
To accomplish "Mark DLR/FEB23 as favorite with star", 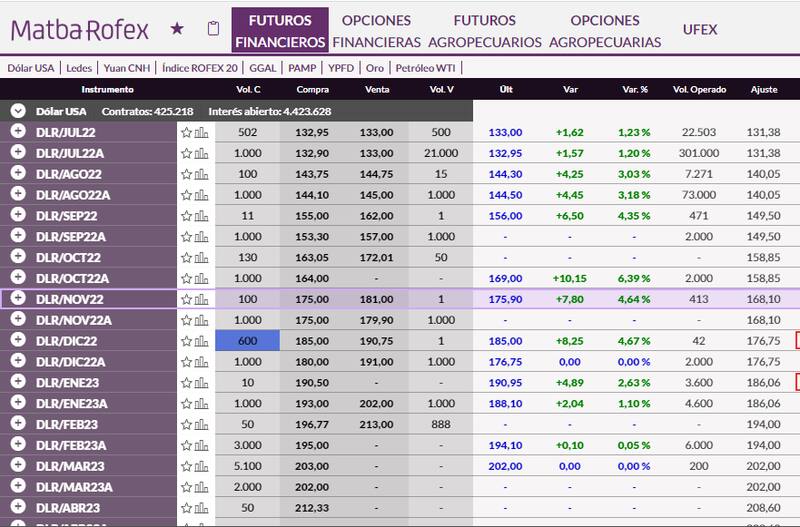I will (186, 424).
